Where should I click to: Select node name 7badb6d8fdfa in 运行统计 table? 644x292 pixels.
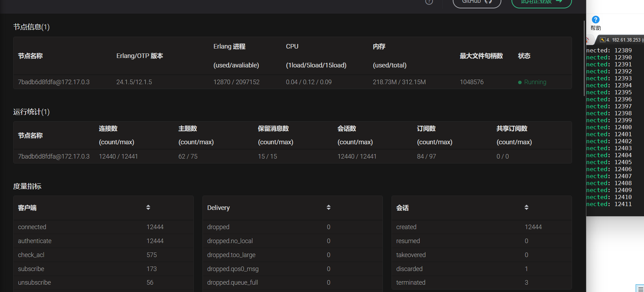[54, 156]
